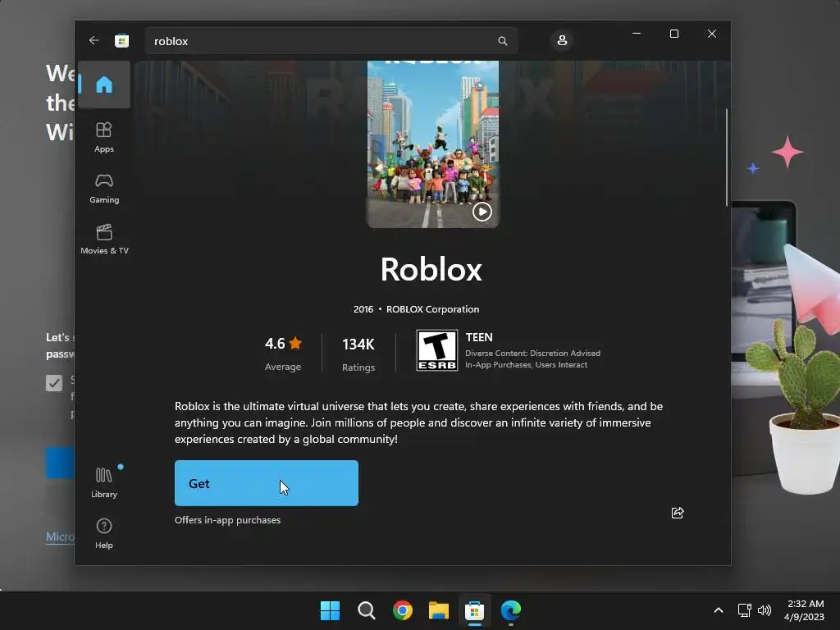Click the Roblox cover artwork thumbnail

point(433,144)
